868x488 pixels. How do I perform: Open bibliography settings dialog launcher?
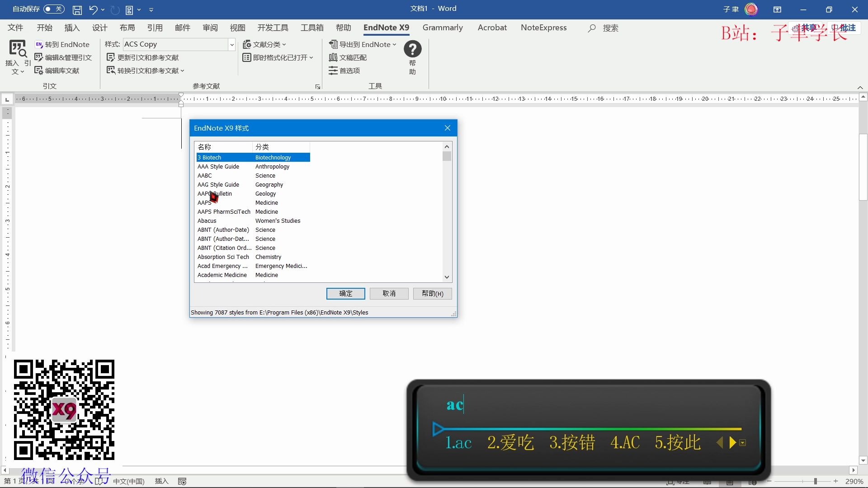pos(318,86)
